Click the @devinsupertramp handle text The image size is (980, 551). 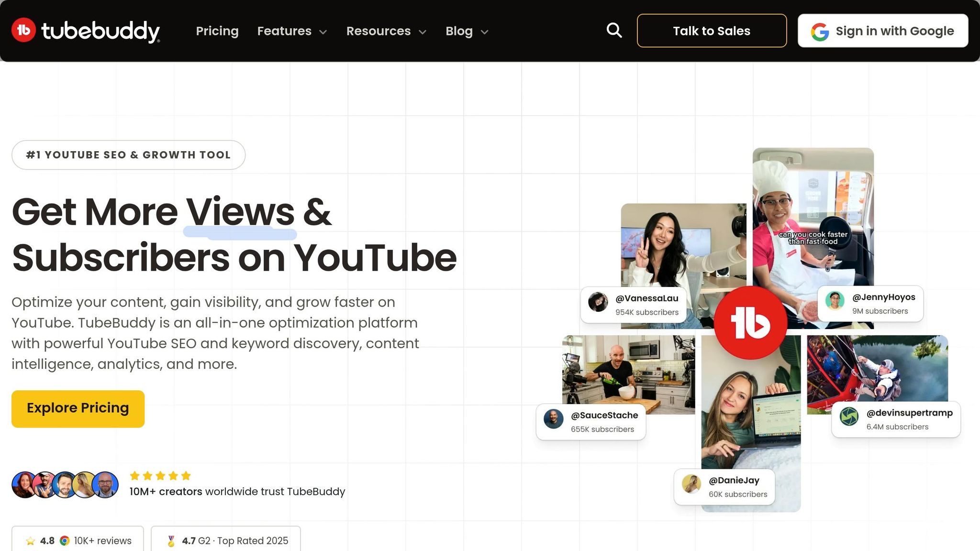coord(909,413)
